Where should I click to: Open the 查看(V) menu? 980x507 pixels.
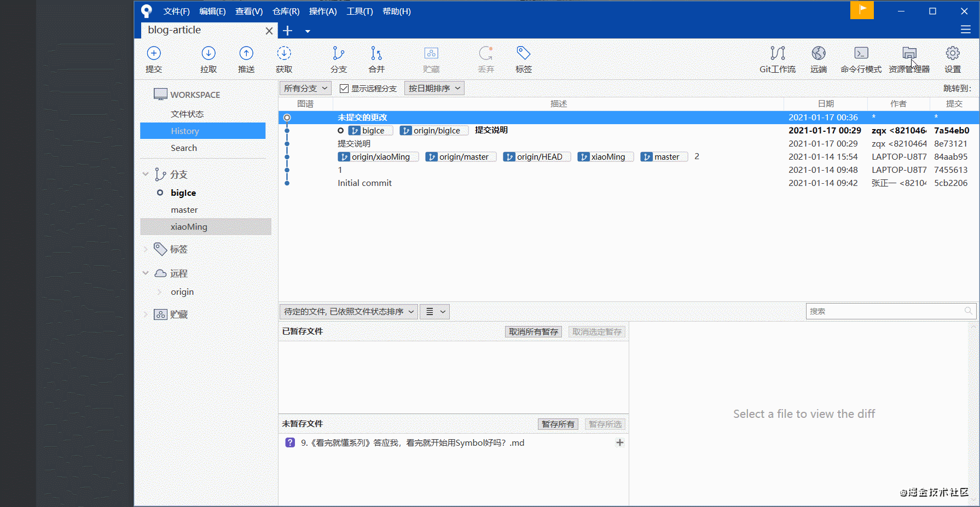pyautogui.click(x=249, y=11)
